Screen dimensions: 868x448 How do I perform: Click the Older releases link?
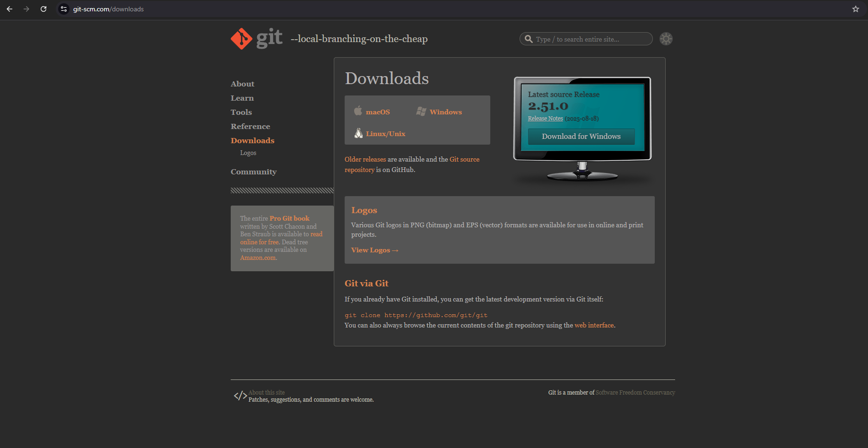click(x=365, y=159)
